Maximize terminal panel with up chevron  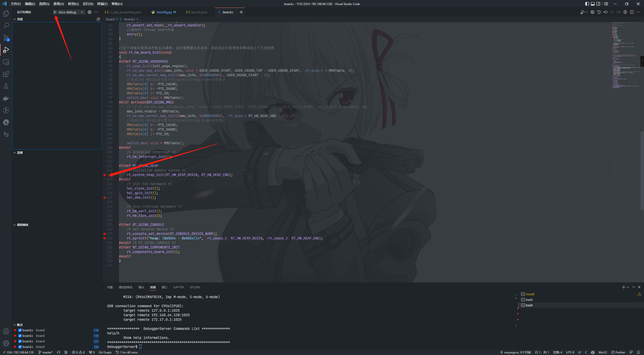[634, 287]
